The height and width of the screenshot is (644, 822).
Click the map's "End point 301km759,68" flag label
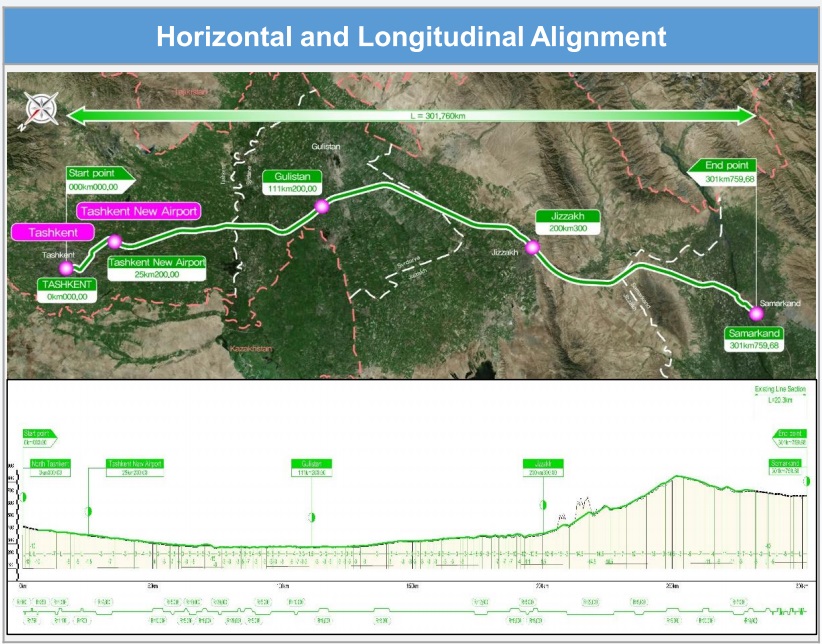pyautogui.click(x=722, y=172)
